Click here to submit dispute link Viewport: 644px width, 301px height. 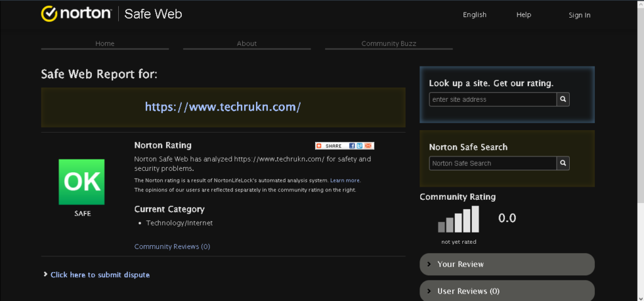100,275
